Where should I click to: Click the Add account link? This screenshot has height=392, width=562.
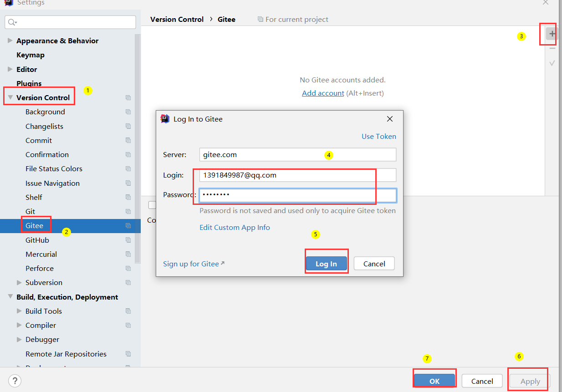[323, 93]
